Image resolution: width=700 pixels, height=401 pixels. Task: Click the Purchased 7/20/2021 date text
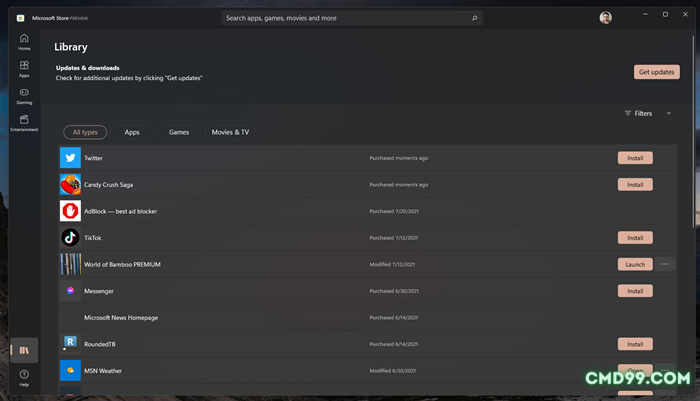click(394, 211)
